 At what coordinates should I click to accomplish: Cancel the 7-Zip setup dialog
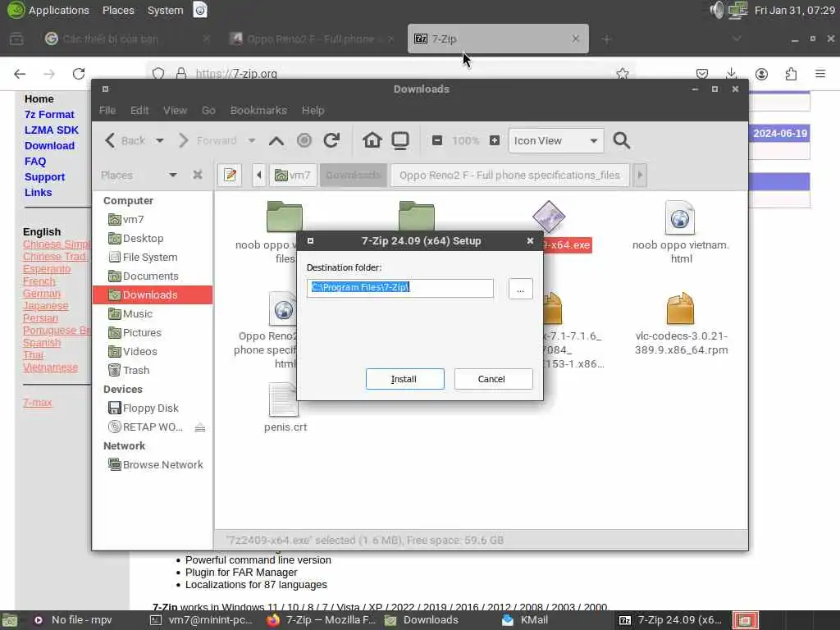(493, 379)
